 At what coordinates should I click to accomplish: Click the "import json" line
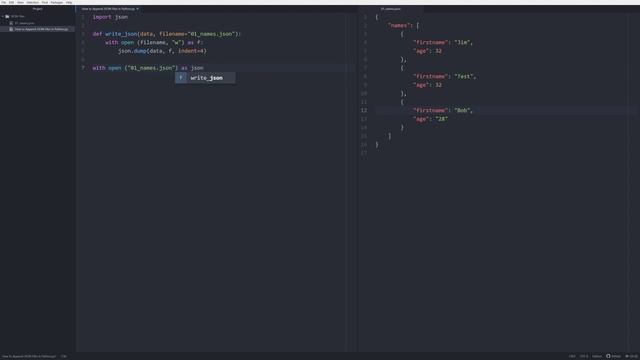(x=110, y=17)
